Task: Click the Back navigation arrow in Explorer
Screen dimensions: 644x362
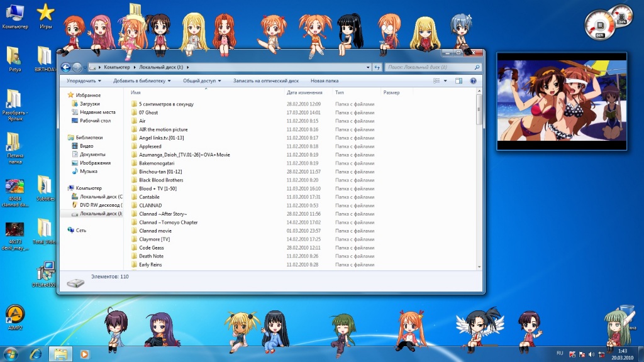Action: [x=65, y=67]
